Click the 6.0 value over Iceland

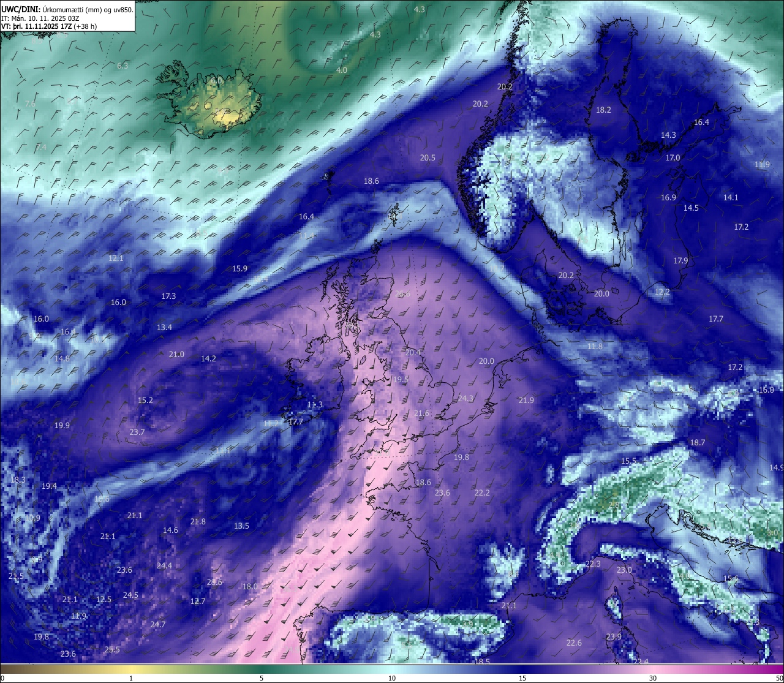(216, 81)
